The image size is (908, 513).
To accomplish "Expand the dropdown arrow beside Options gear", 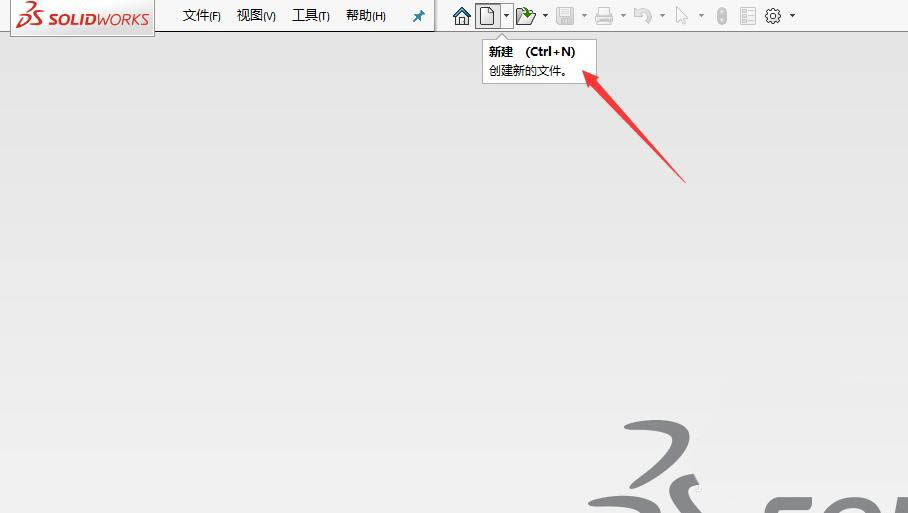I will click(793, 16).
